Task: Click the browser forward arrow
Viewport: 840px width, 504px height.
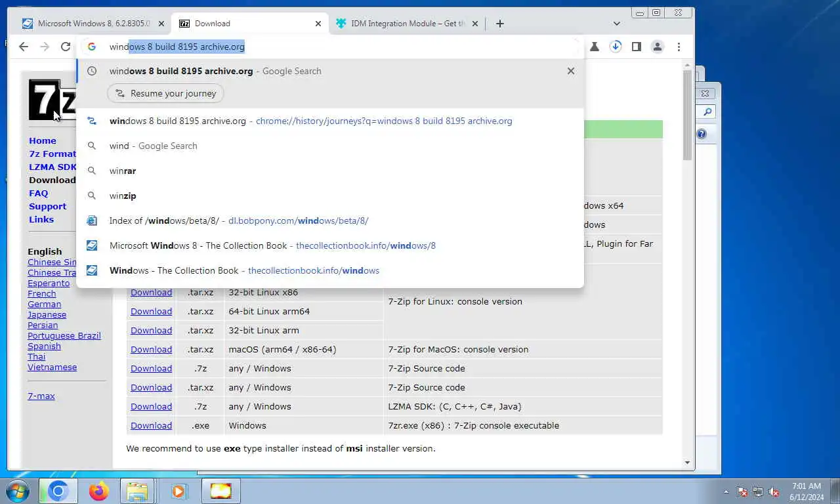Action: 45,47
